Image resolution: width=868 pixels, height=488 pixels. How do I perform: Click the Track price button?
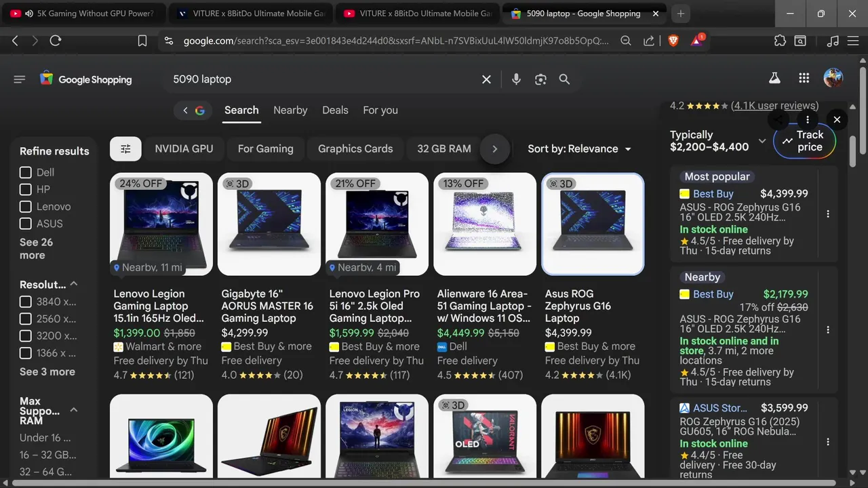pos(804,141)
